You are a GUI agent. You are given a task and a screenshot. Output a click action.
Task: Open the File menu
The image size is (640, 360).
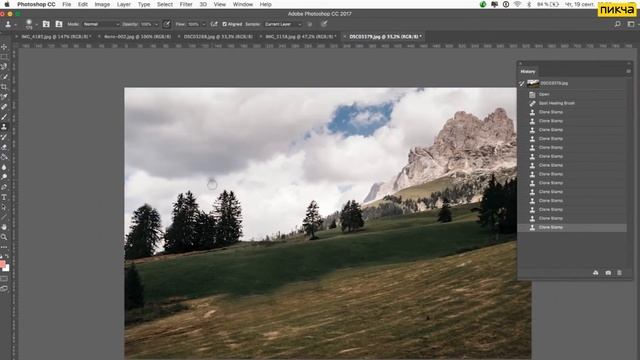click(67, 4)
